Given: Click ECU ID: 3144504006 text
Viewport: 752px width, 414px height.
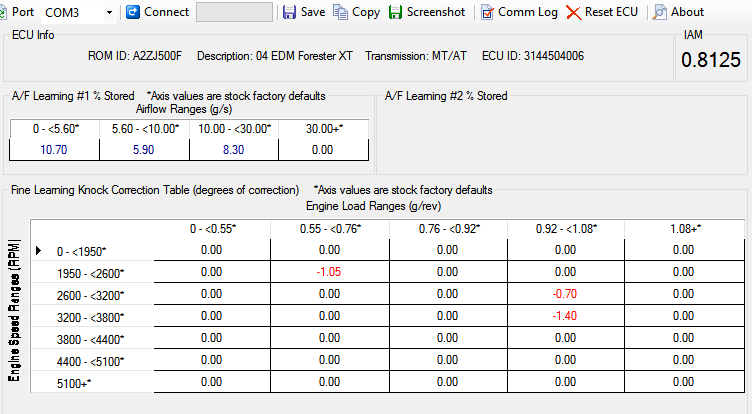Looking at the screenshot, I should (533, 56).
